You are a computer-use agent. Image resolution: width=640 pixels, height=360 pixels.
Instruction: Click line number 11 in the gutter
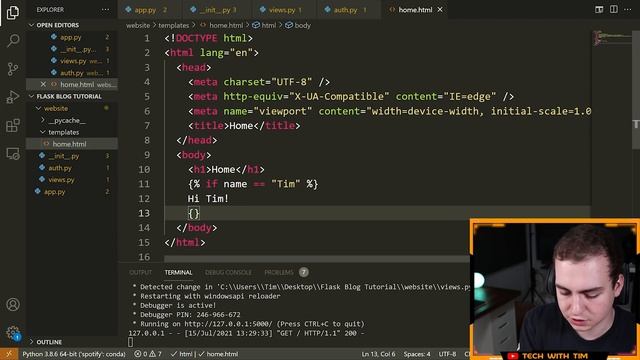pos(144,184)
